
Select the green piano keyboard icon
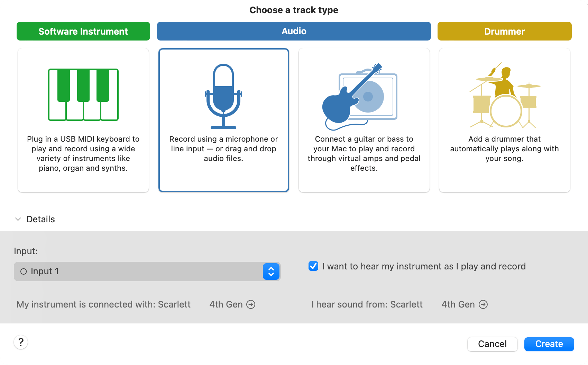click(83, 95)
